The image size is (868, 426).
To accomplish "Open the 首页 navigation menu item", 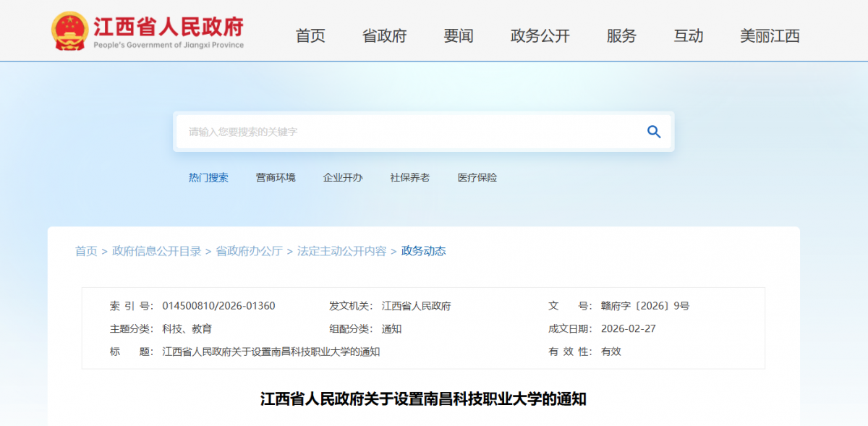I will tap(310, 36).
